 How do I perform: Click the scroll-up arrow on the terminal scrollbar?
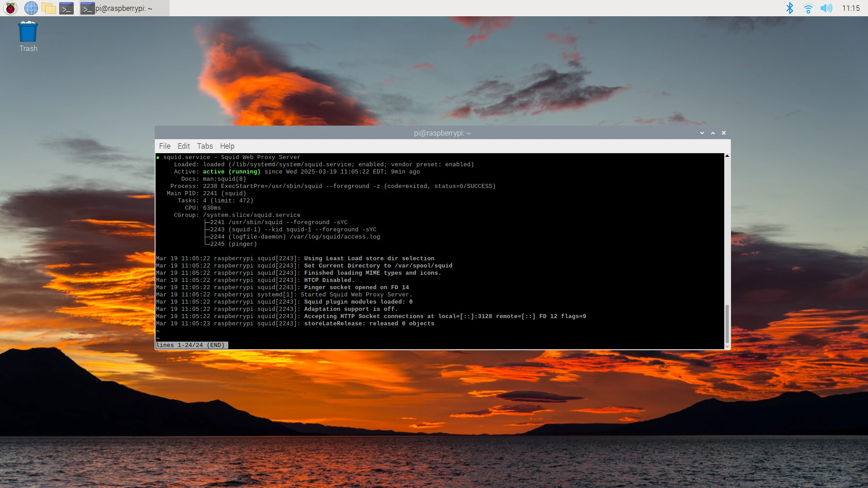pyautogui.click(x=727, y=155)
